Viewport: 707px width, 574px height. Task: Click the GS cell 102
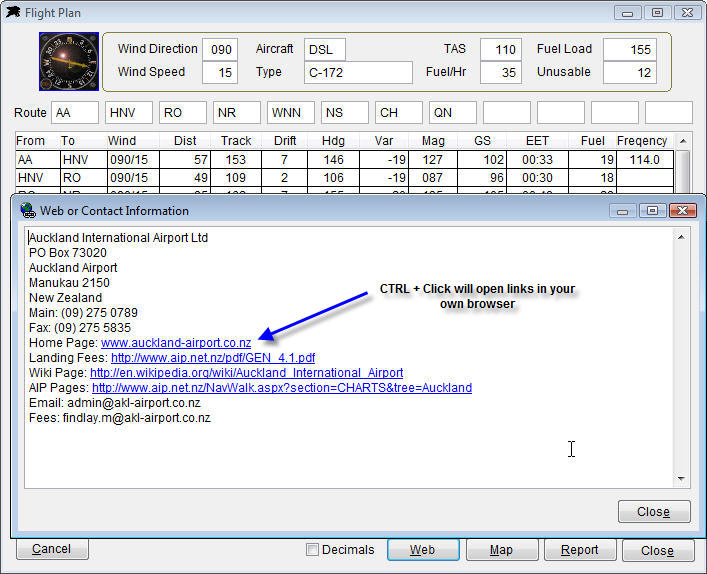482,160
